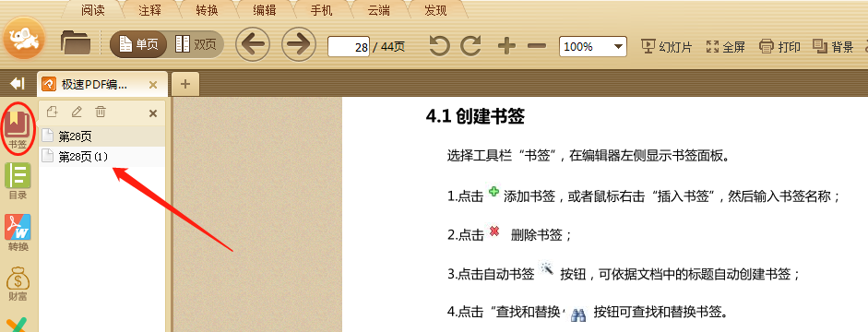The width and height of the screenshot is (868, 332).
Task: Click the 44页 total pages label
Action: coord(392,47)
